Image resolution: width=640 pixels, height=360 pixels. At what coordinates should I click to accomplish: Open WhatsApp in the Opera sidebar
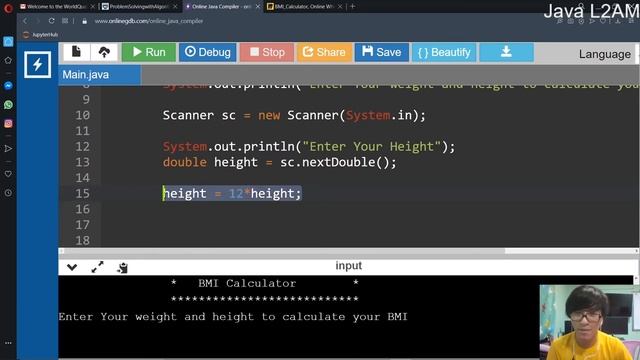coord(8,105)
